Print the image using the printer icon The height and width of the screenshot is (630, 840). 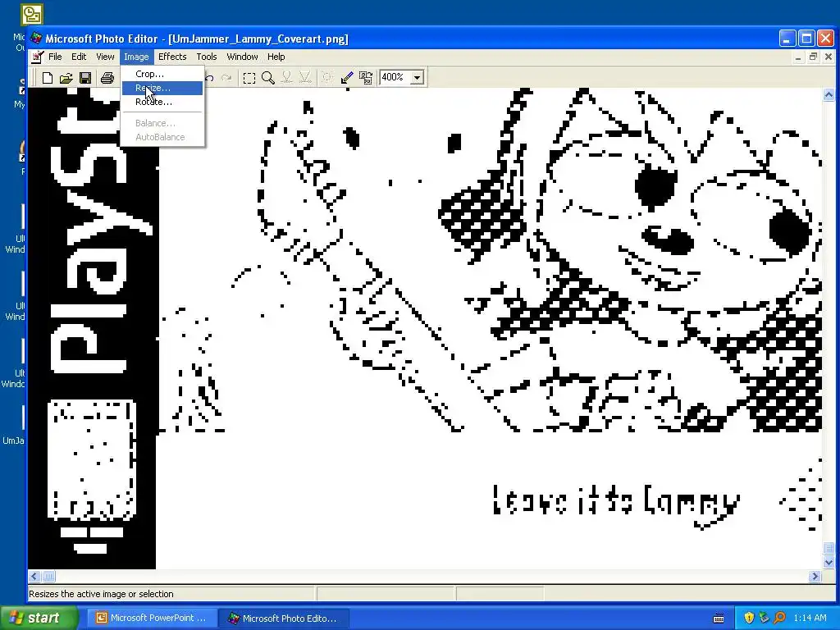pos(107,78)
